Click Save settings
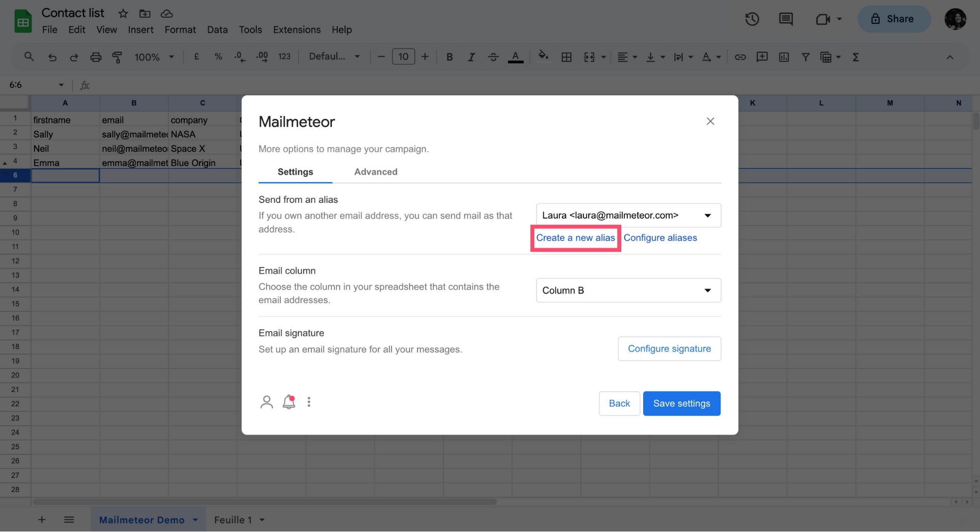Image resolution: width=980 pixels, height=532 pixels. (681, 403)
